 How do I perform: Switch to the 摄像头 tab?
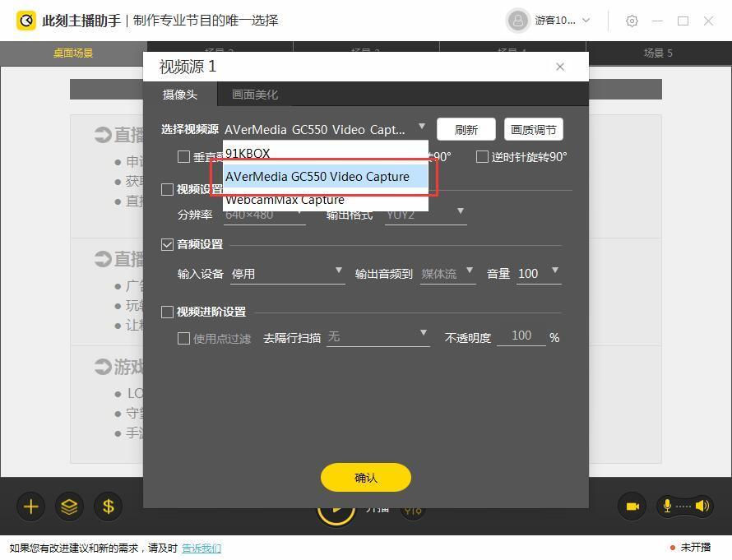(180, 95)
